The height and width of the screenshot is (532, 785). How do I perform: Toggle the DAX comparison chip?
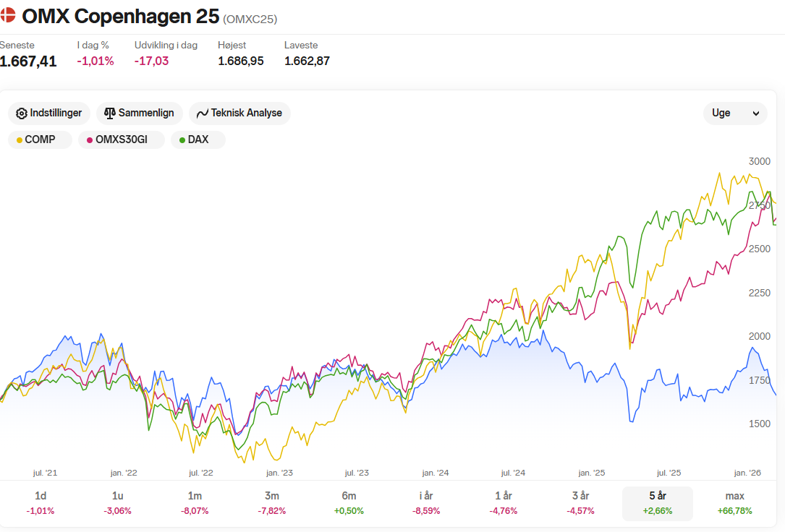tap(198, 140)
